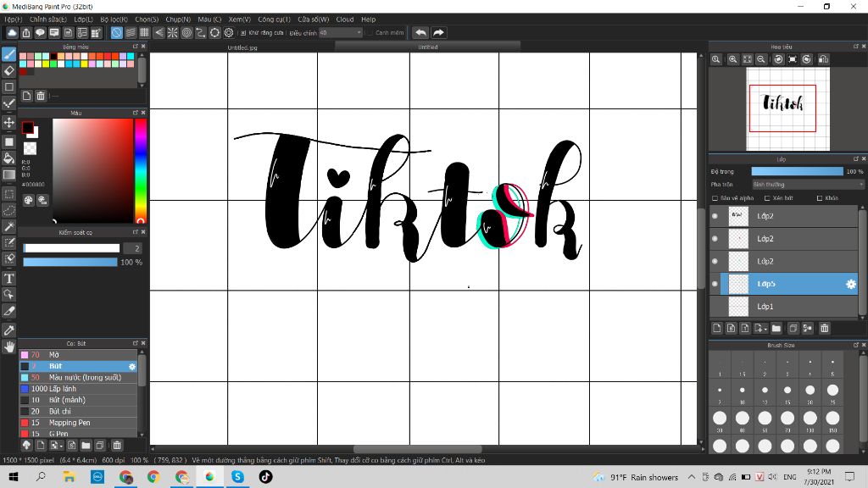Select the Lớp1 layer row
This screenshot has width=868, height=488.
pos(783,306)
